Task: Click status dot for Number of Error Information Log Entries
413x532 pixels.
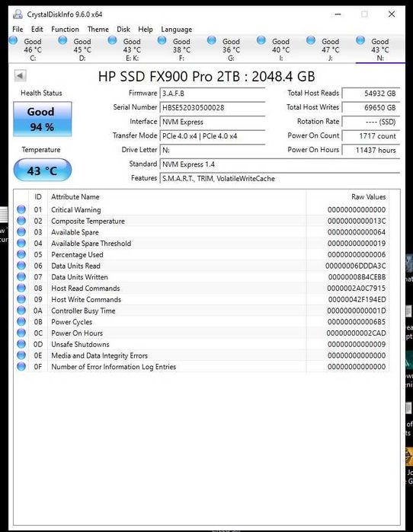Action: coord(21,366)
